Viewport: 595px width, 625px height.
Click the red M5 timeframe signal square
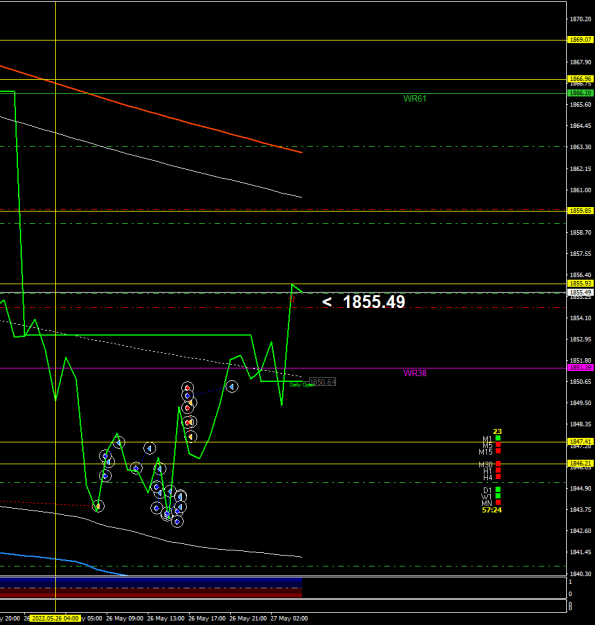pyautogui.click(x=498, y=444)
